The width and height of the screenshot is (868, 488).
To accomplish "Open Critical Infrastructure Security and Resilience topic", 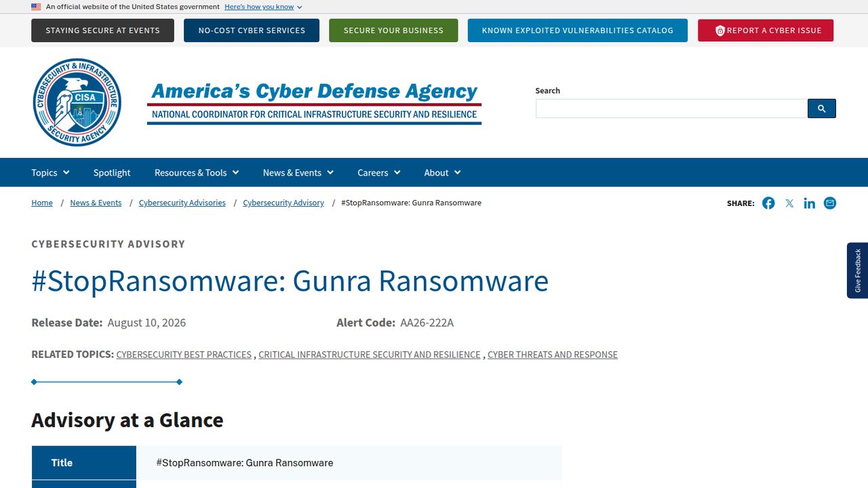I will click(x=370, y=354).
